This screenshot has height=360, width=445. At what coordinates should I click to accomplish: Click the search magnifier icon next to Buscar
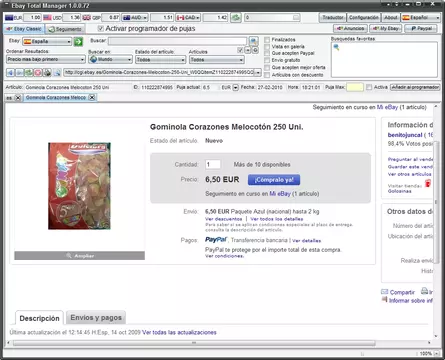(x=254, y=41)
